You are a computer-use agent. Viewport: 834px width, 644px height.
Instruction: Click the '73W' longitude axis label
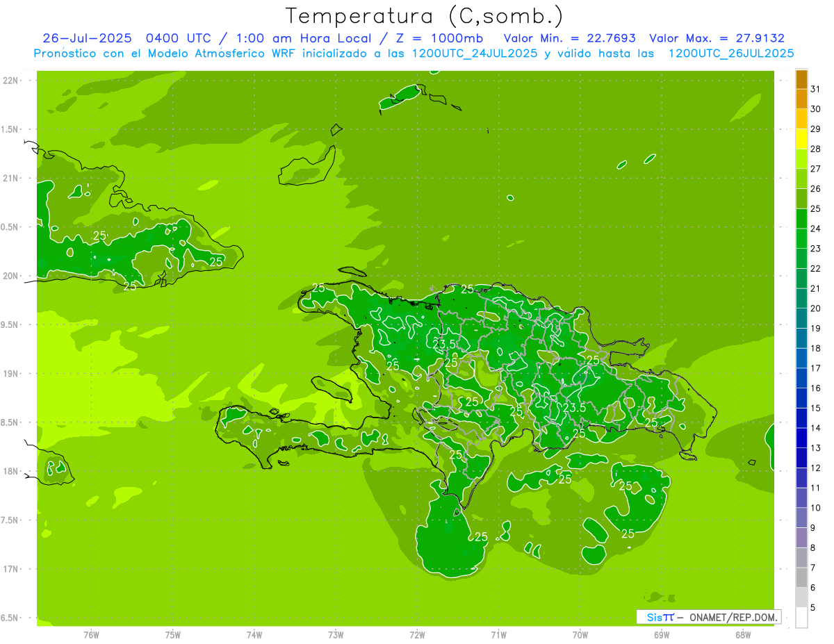[336, 635]
